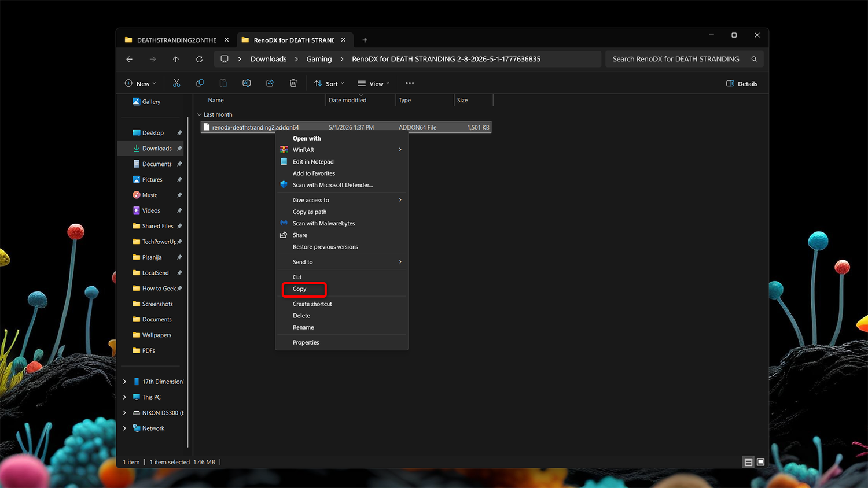Refresh the current folder view
This screenshot has width=868, height=488.
(x=199, y=59)
